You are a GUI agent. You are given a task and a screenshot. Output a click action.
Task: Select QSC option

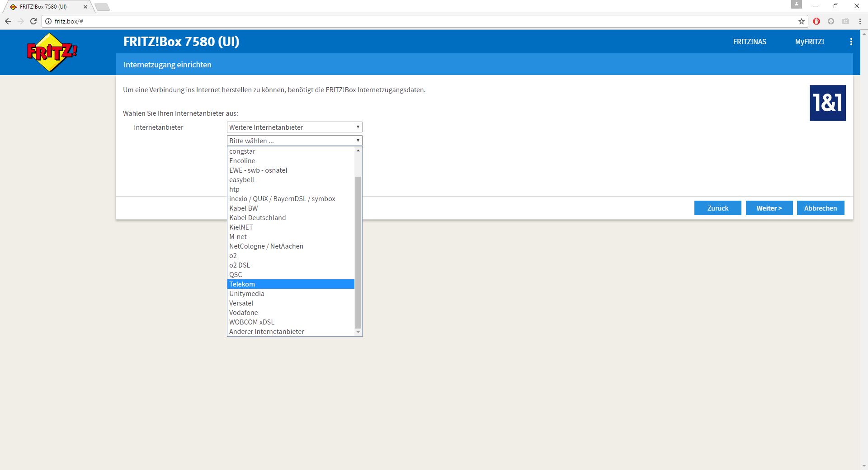291,275
